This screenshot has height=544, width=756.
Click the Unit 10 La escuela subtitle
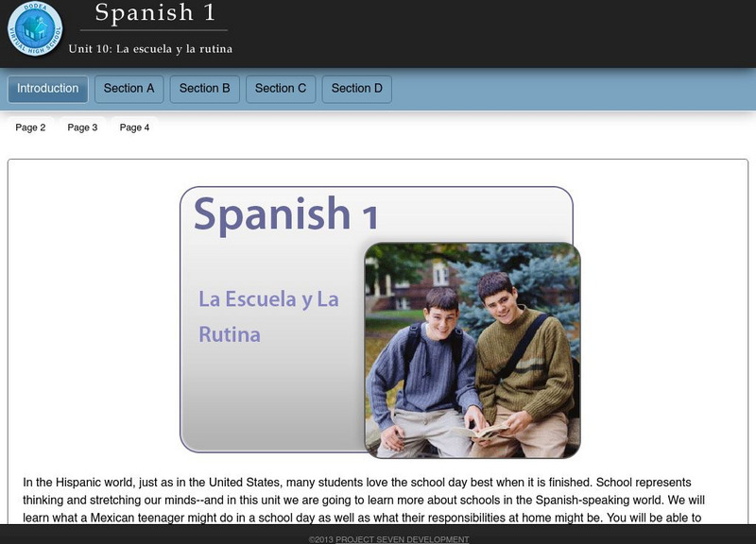click(x=150, y=49)
